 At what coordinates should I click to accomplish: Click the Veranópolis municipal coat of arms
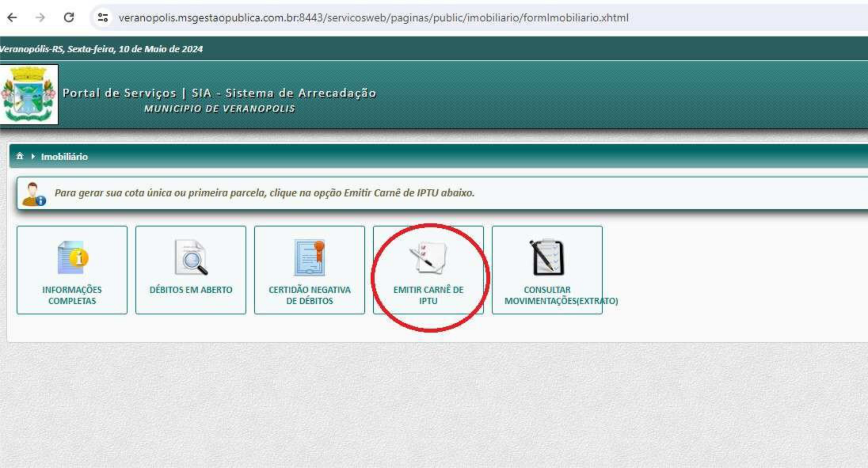click(x=28, y=94)
